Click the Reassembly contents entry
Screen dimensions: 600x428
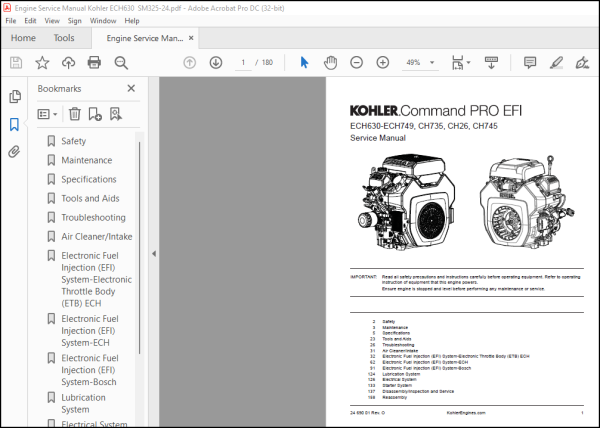click(x=395, y=397)
